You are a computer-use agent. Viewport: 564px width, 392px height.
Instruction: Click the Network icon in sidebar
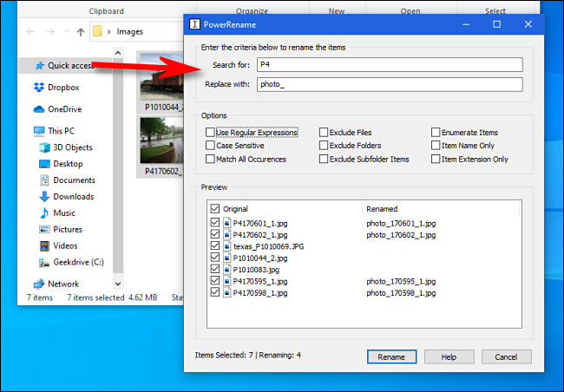[39, 284]
